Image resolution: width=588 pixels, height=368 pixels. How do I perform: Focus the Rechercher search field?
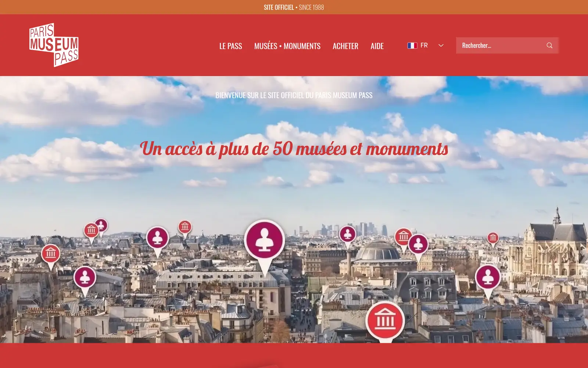[507, 45]
